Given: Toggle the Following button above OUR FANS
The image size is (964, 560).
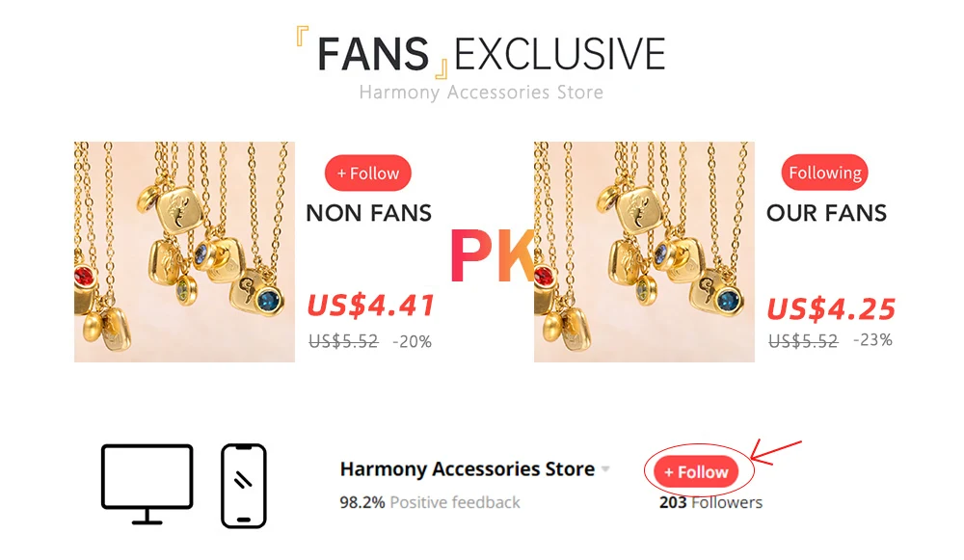Looking at the screenshot, I should point(824,173).
